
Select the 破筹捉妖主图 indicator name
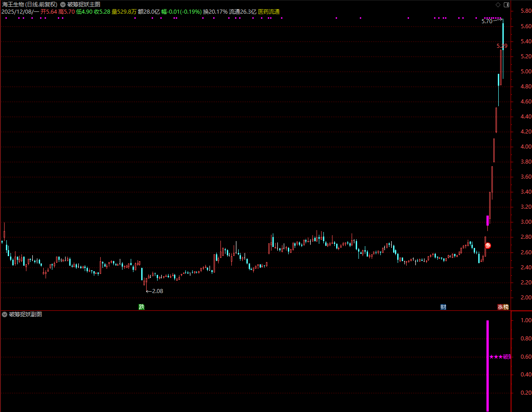tap(84, 5)
